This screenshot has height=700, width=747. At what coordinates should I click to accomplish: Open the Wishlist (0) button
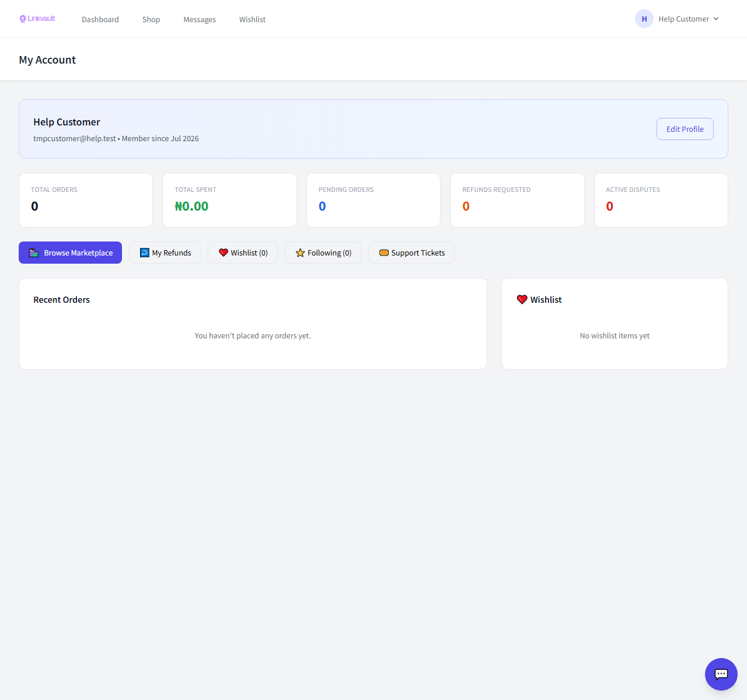coord(243,253)
